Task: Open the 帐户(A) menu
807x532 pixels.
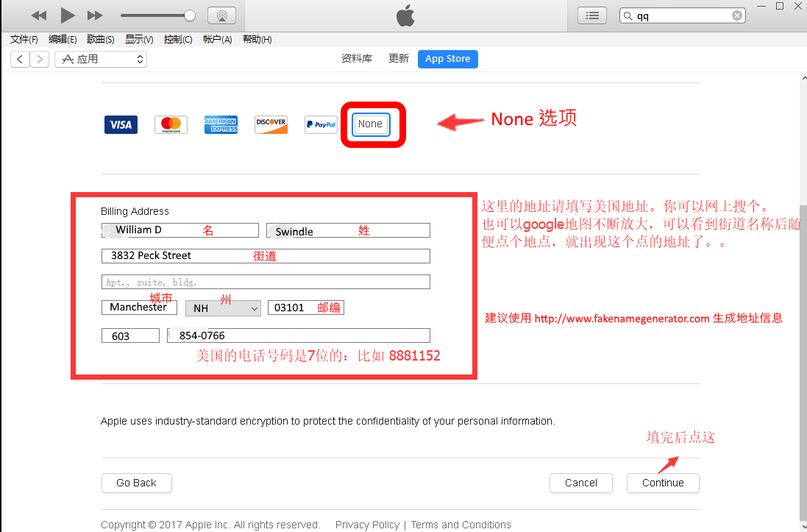Action: pyautogui.click(x=217, y=40)
